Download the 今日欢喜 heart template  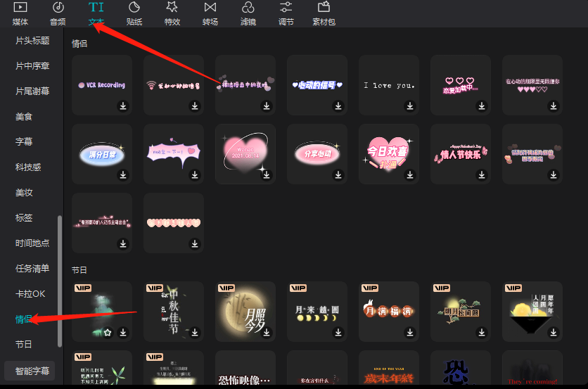coord(410,175)
